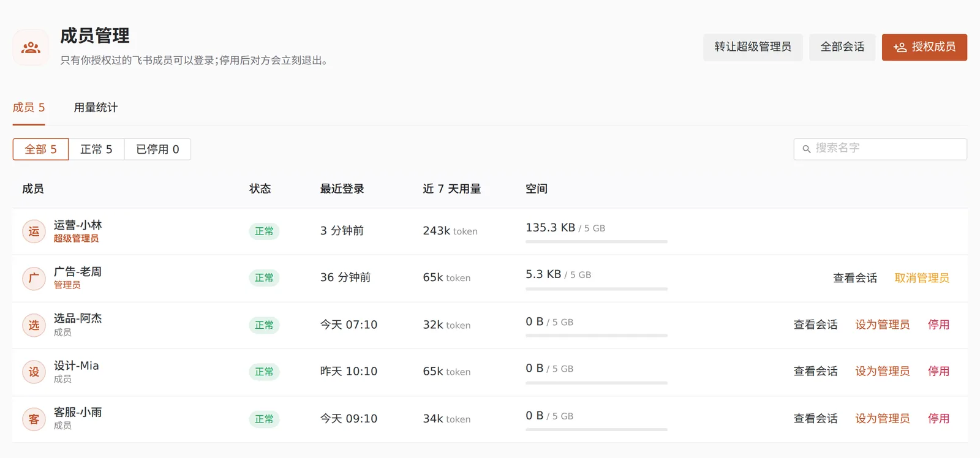The width and height of the screenshot is (980, 458).
Task: Click storage bar for 运营-小林
Action: (x=597, y=242)
